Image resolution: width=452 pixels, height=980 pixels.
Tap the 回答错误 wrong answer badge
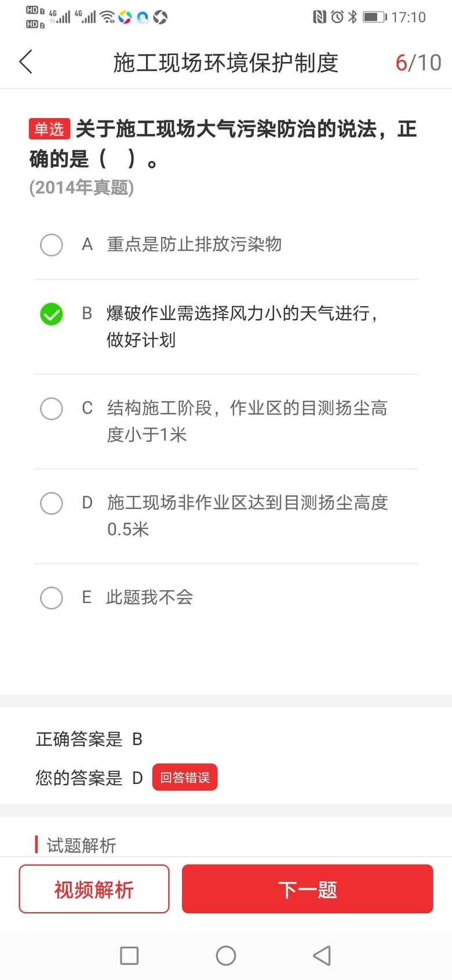tap(185, 777)
